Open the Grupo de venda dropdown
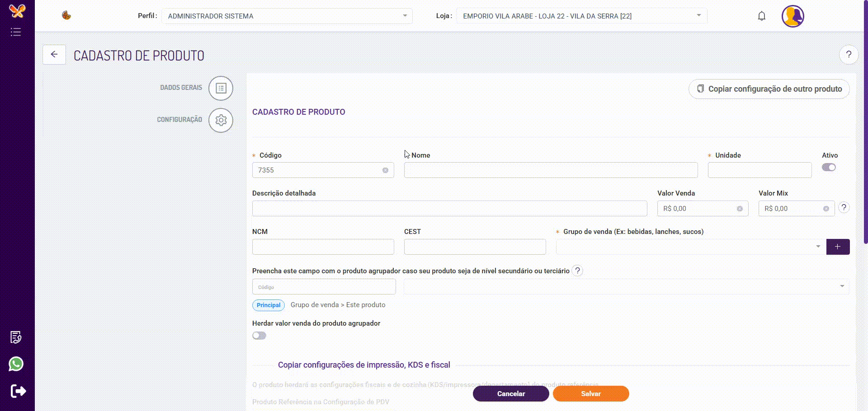The image size is (868, 411). (689, 247)
